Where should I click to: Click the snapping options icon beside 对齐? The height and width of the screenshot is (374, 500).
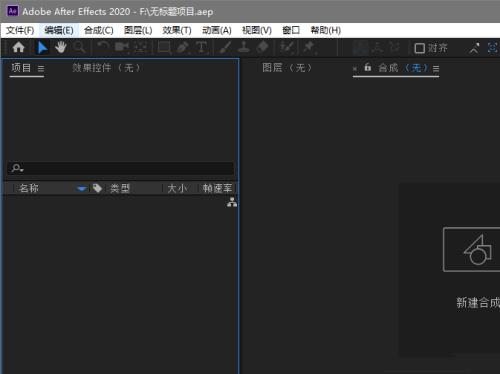point(474,48)
